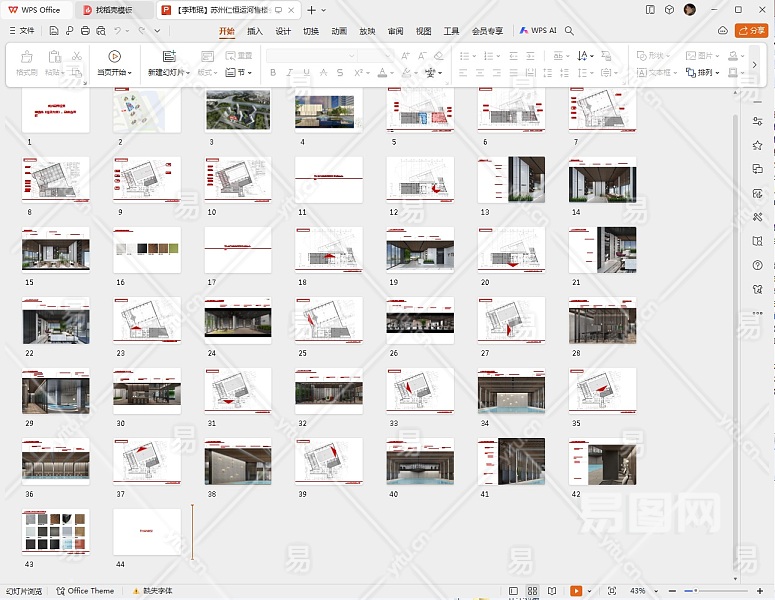The width and height of the screenshot is (775, 600).
Task: Click the orange 分享 share button
Action: pyautogui.click(x=751, y=31)
